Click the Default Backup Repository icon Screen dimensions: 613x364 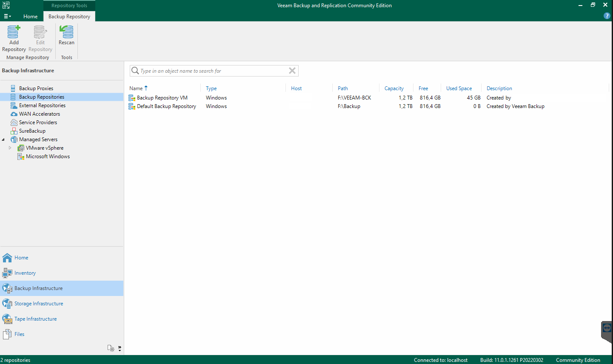(132, 106)
